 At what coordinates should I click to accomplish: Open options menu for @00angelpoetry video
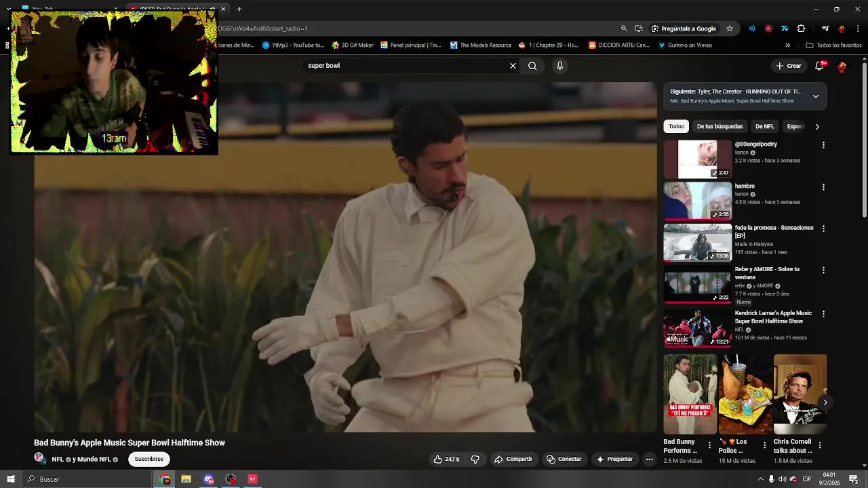pos(823,145)
